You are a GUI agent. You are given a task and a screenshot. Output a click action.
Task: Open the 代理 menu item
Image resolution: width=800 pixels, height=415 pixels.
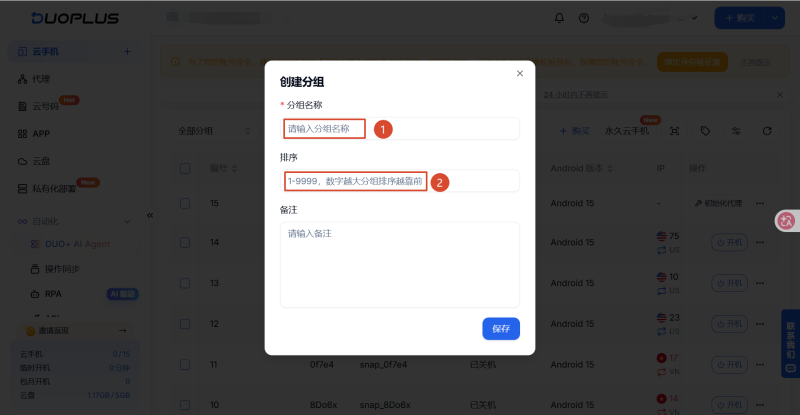(x=41, y=79)
